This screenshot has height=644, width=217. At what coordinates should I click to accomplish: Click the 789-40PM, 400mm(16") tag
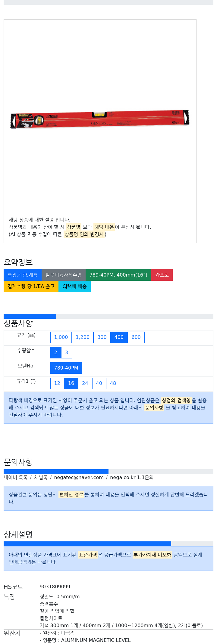(x=118, y=275)
